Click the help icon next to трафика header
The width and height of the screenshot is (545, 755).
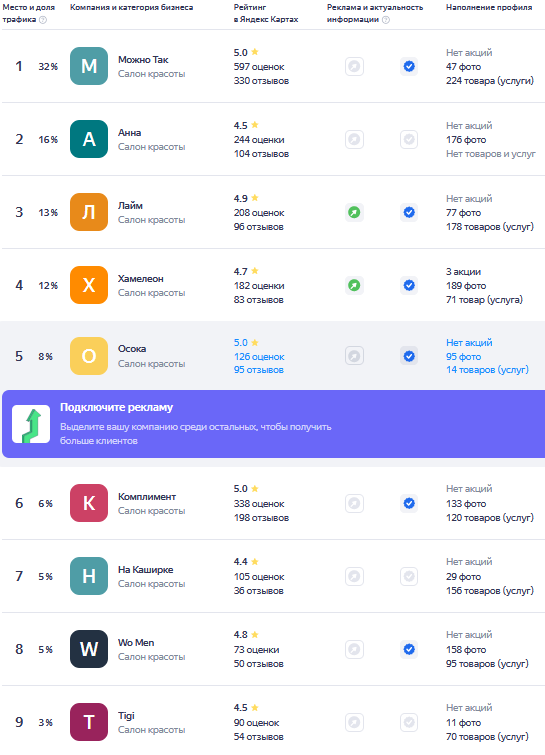[43, 20]
